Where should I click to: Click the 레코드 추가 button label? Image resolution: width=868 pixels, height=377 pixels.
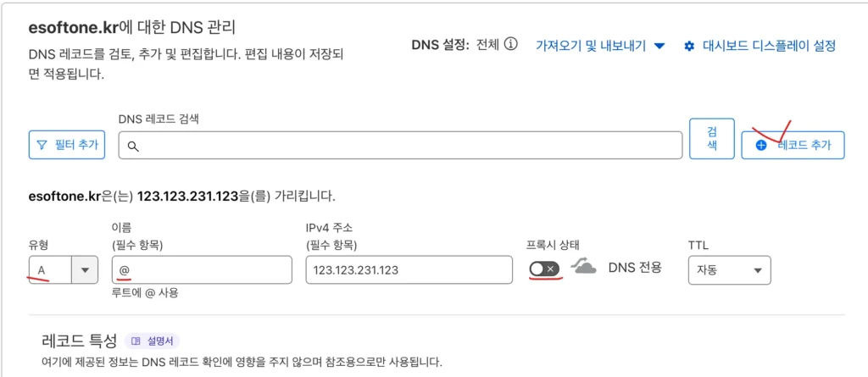(804, 145)
